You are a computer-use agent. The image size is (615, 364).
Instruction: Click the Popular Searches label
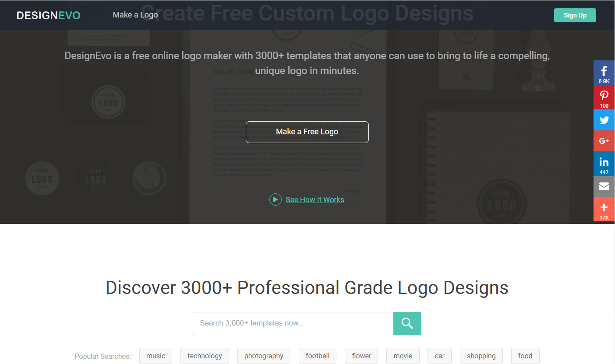click(x=103, y=356)
